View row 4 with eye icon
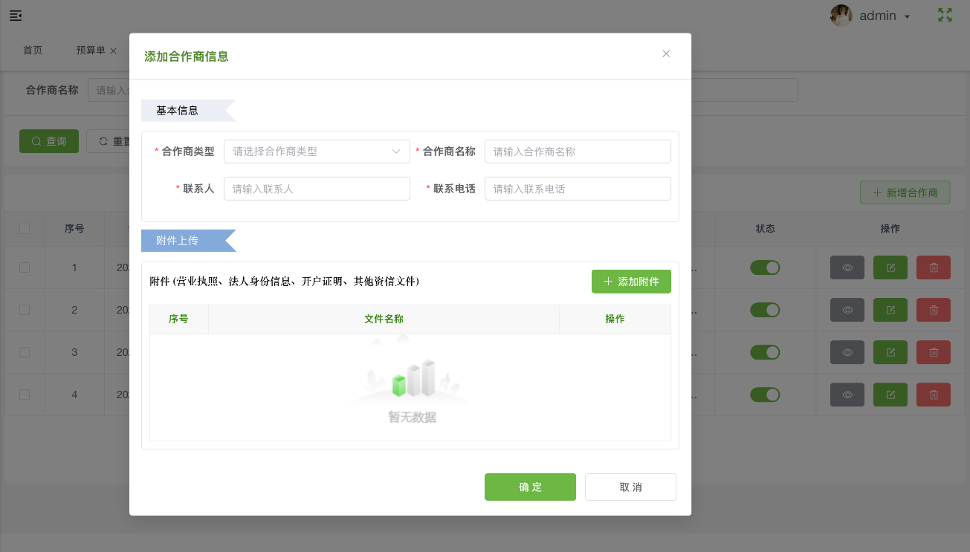This screenshot has width=970, height=552. coord(847,394)
